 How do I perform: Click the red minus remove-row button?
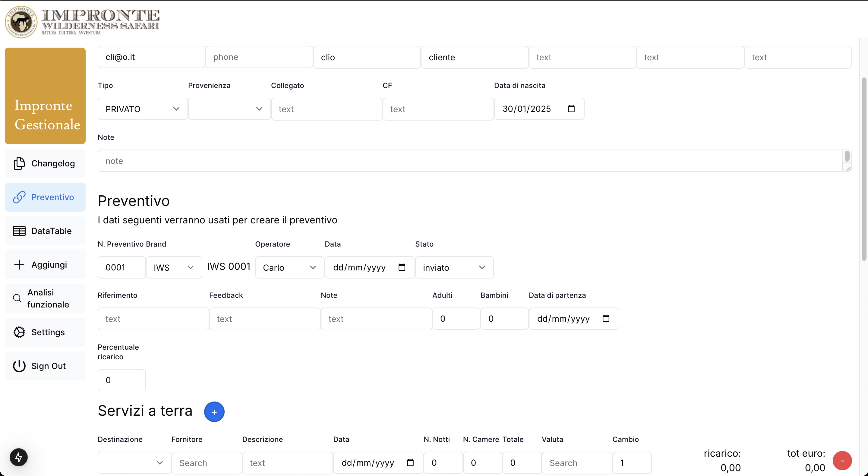click(x=842, y=461)
